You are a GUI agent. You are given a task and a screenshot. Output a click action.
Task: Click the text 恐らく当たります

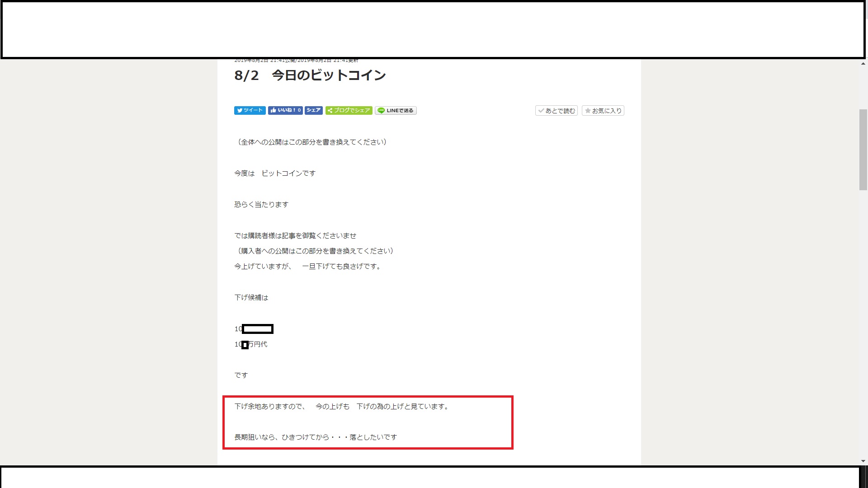(x=261, y=204)
